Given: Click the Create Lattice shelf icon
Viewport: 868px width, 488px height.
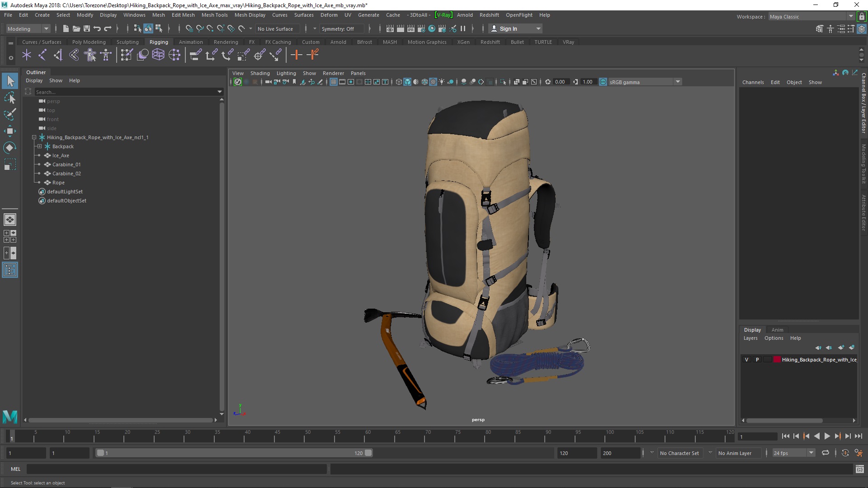Looking at the screenshot, I should (158, 55).
